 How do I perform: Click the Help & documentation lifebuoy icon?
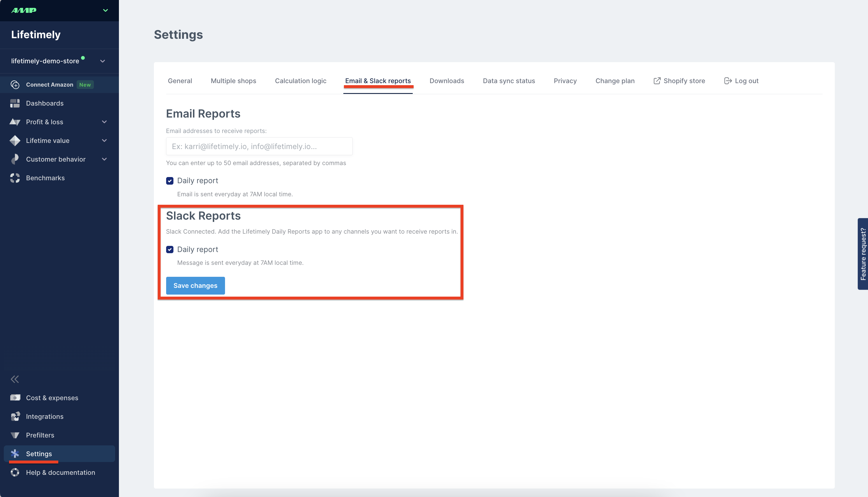click(15, 473)
